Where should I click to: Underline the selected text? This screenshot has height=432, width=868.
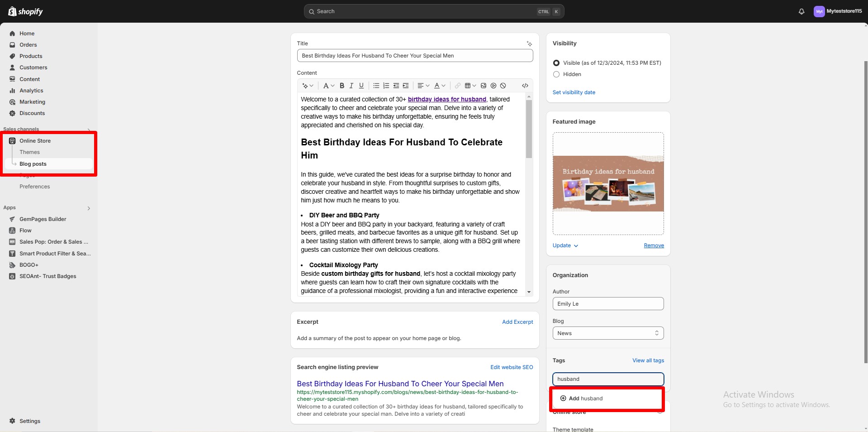361,86
